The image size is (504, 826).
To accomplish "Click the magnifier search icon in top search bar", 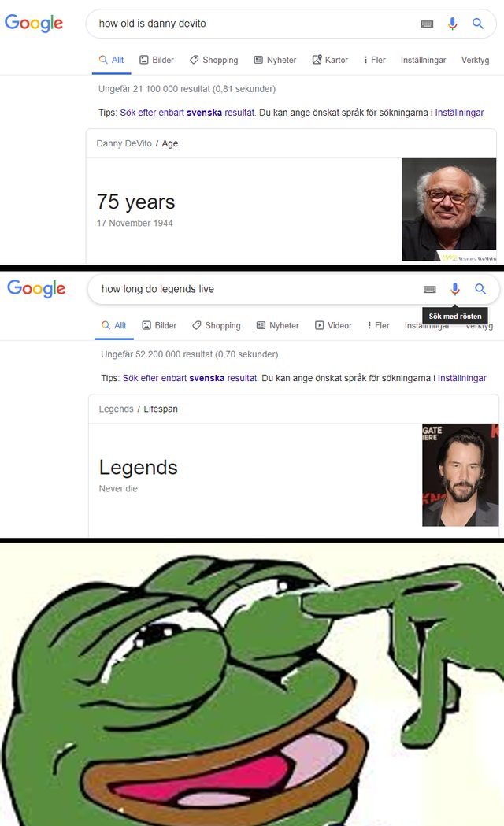I will [x=478, y=23].
